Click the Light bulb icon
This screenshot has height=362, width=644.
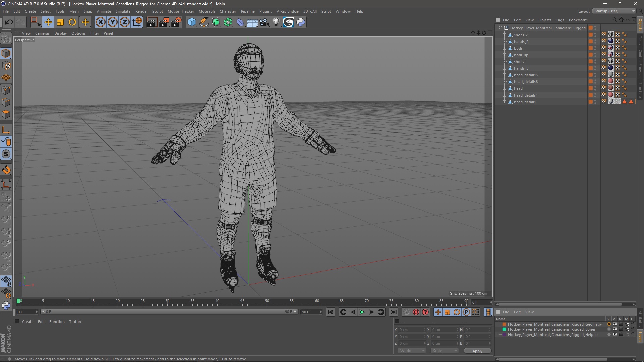pyautogui.click(x=276, y=22)
